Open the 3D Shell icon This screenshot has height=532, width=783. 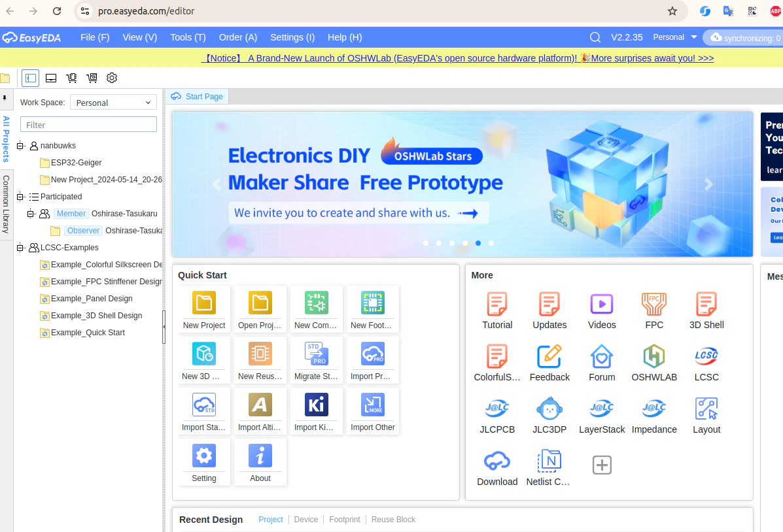click(x=706, y=310)
